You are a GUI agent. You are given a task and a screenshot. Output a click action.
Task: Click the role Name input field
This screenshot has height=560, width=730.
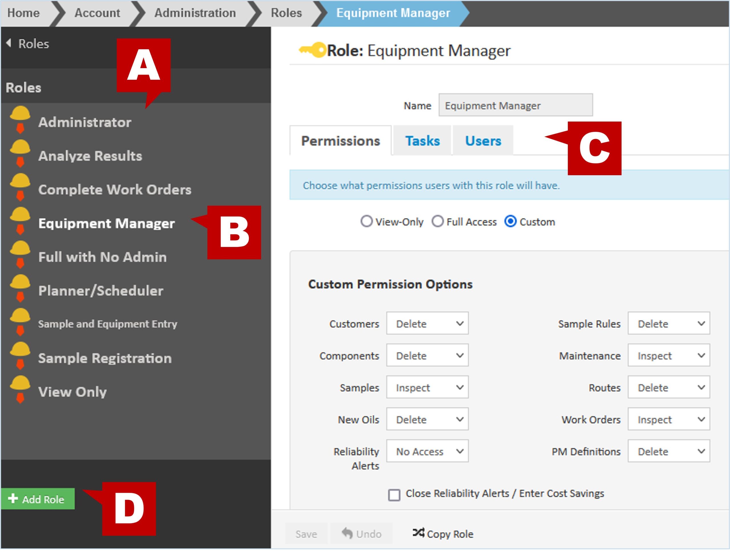(515, 105)
